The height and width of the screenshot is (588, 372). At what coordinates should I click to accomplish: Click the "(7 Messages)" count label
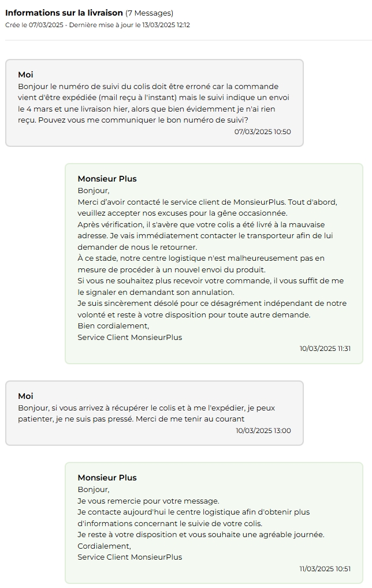[149, 13]
